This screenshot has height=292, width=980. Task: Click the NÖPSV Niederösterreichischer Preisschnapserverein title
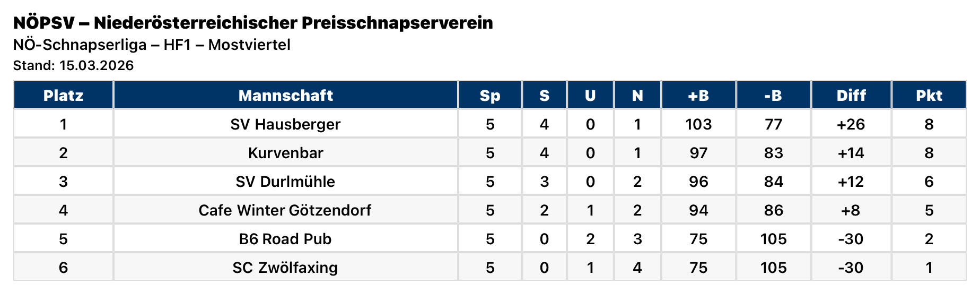click(253, 23)
